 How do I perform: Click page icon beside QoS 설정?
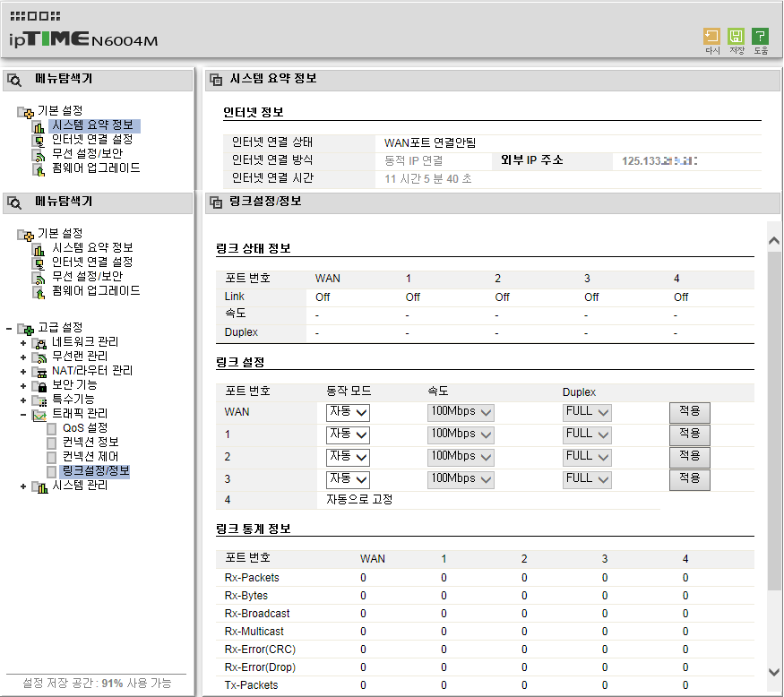tap(51, 428)
